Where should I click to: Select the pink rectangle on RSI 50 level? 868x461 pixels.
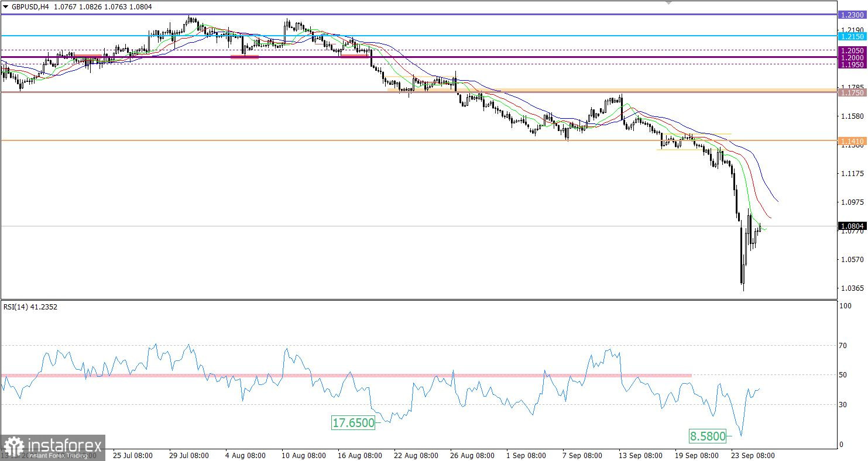[346, 375]
